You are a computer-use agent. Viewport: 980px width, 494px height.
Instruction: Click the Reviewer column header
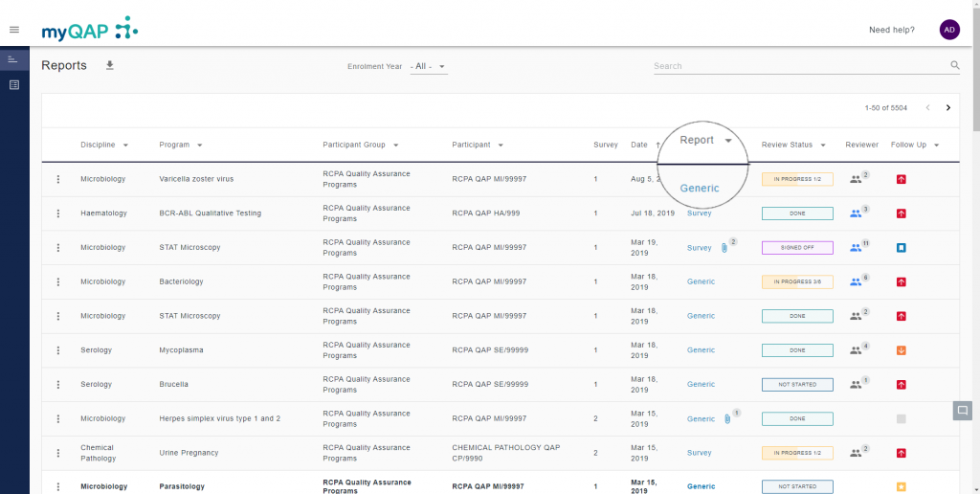point(862,145)
